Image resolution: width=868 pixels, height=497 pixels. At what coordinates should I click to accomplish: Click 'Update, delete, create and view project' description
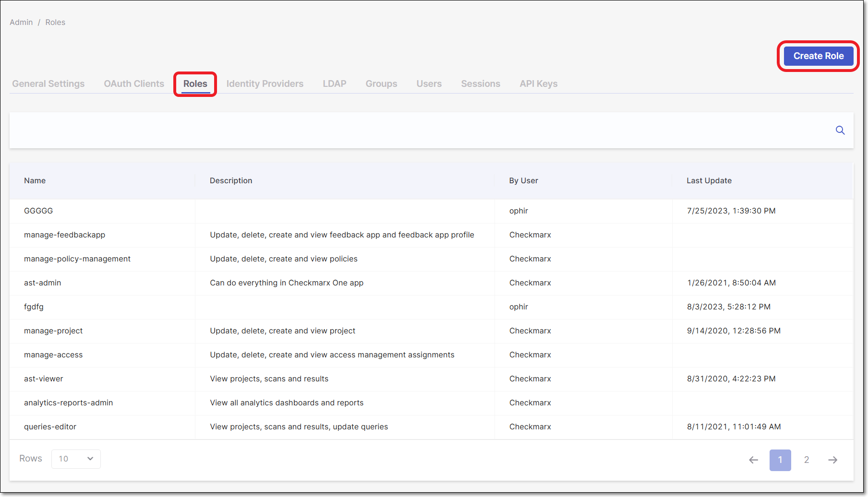[283, 331]
